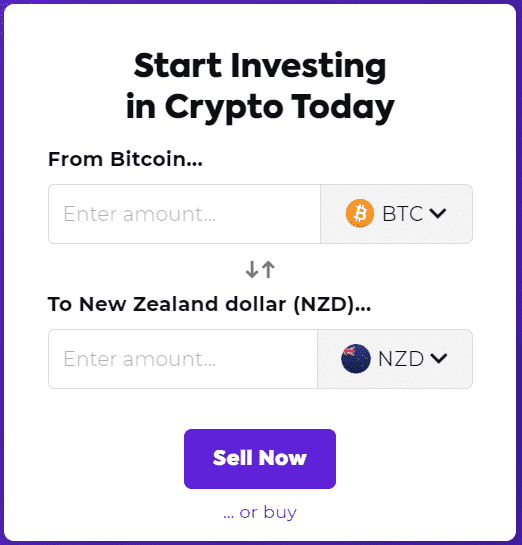The image size is (522, 545).
Task: Select the 'Enter amount...' placeholder under From Bitcoin
Action: pyautogui.click(x=140, y=214)
